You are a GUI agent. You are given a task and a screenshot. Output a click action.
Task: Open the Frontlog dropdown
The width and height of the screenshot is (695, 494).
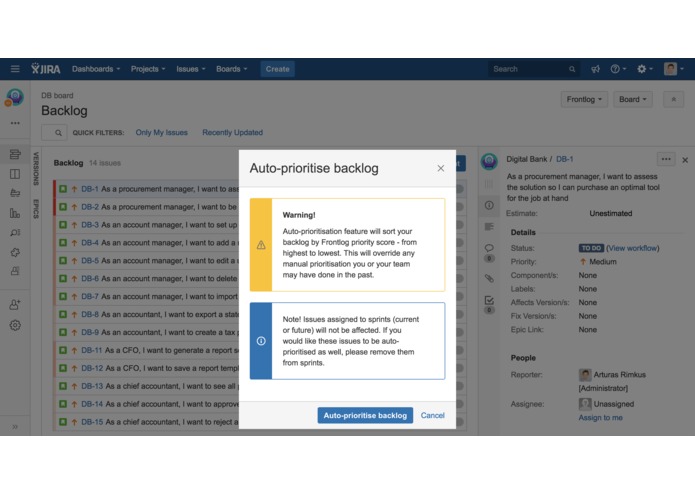click(x=584, y=99)
